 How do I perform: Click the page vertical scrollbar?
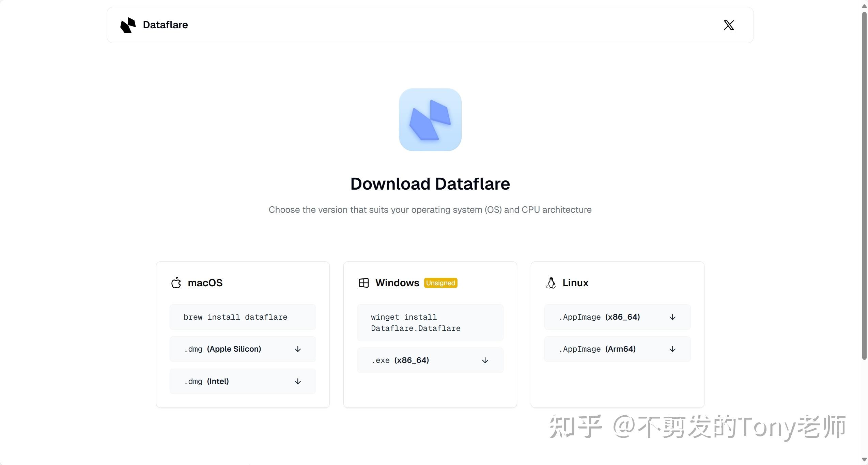pos(864,186)
